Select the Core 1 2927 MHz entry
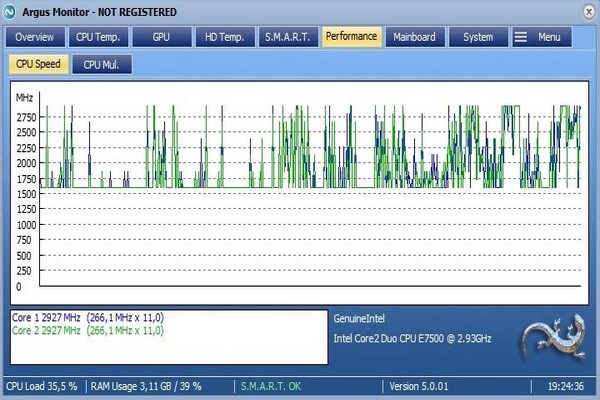The image size is (600, 400). pyautogui.click(x=88, y=317)
